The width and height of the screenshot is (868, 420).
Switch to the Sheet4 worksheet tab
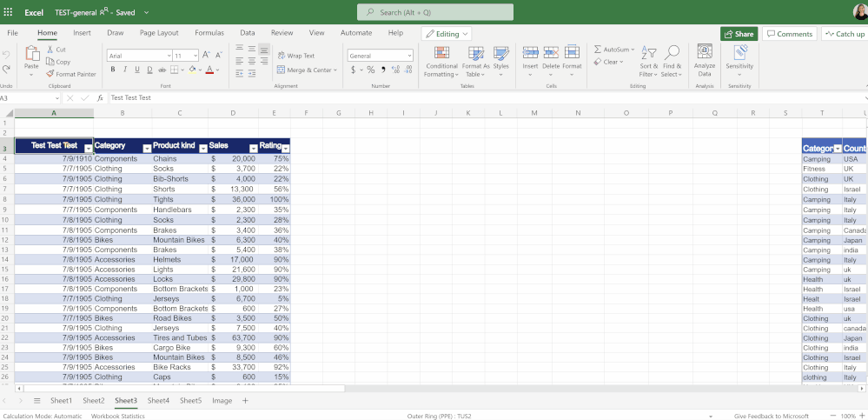(158, 401)
